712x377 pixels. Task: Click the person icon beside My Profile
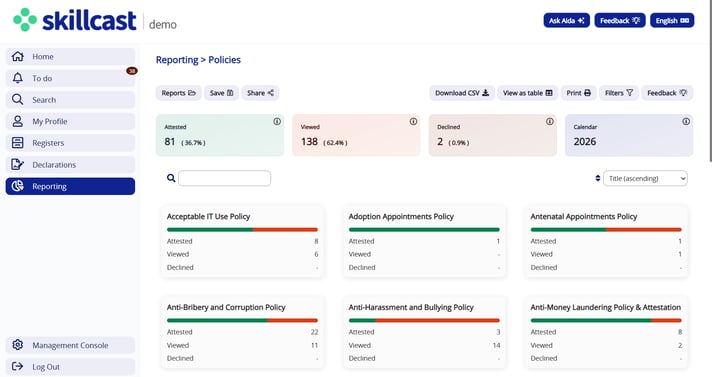coord(18,121)
